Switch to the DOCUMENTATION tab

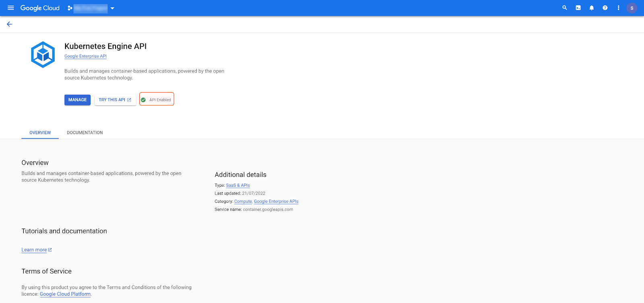click(x=85, y=133)
